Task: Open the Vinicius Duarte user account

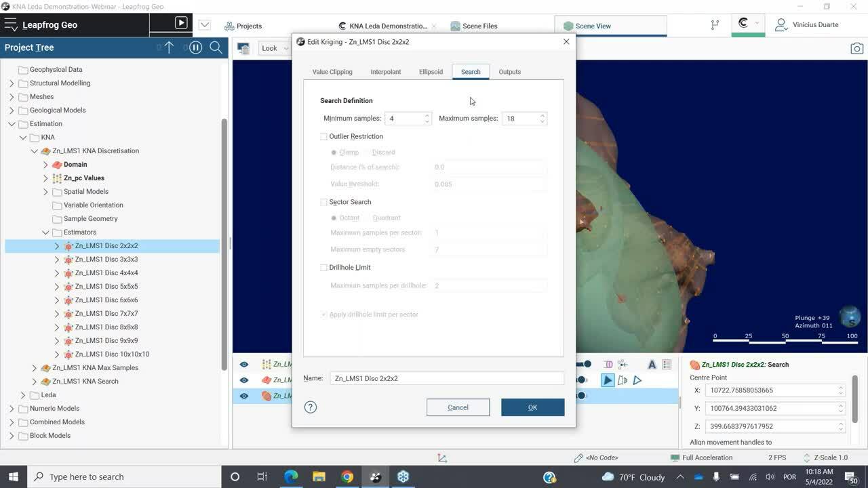Action: click(807, 25)
